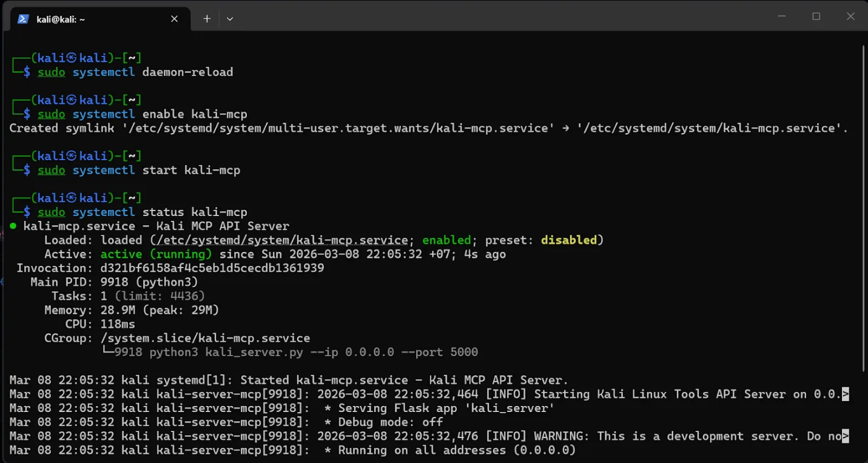The height and width of the screenshot is (463, 868).
Task: Close the kali@kali: ~ tab
Action: [174, 19]
